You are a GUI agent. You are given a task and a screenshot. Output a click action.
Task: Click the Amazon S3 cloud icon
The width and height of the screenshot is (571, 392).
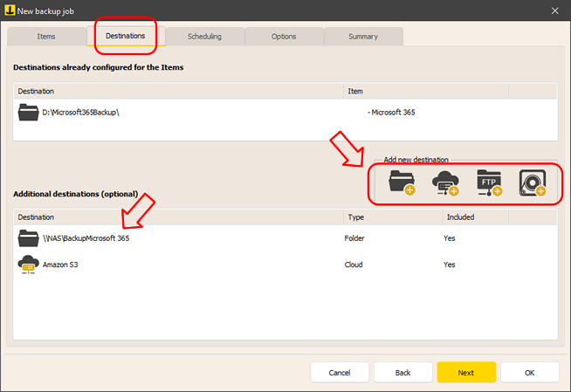(x=29, y=265)
